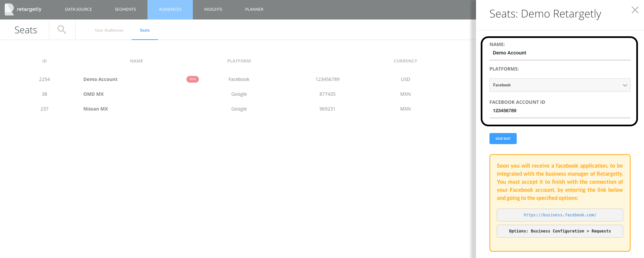The image size is (644, 258).
Task: Switch to the User Audiences tab
Action: (x=109, y=30)
